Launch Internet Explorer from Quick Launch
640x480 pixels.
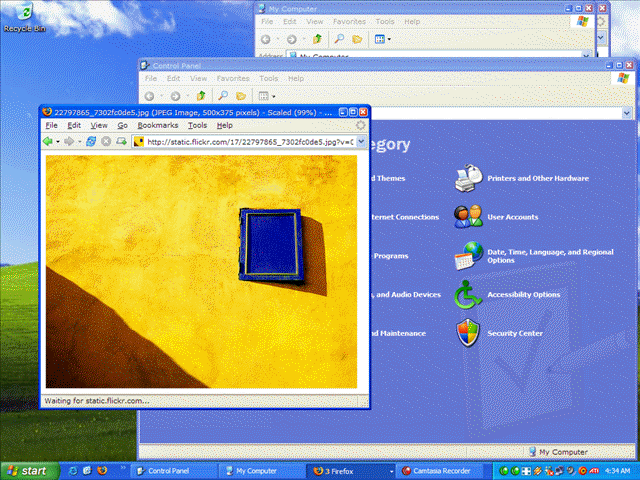[x=73, y=471]
